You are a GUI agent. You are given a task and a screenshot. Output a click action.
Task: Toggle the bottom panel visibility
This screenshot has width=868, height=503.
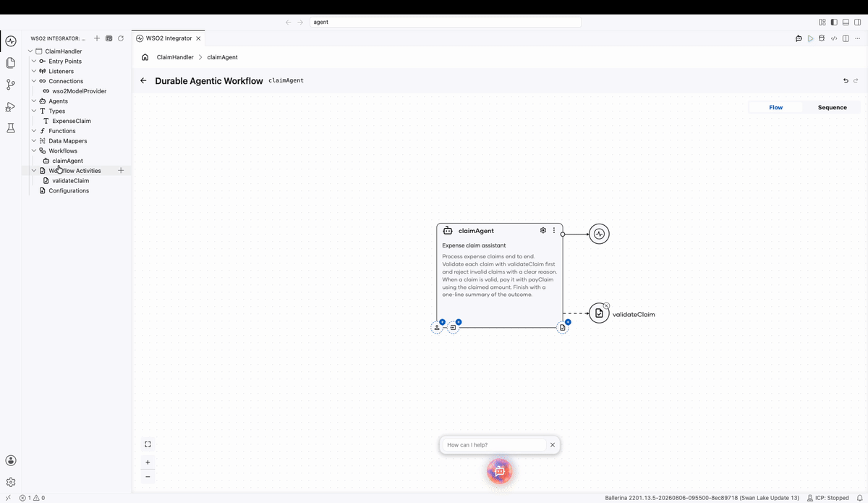846,22
